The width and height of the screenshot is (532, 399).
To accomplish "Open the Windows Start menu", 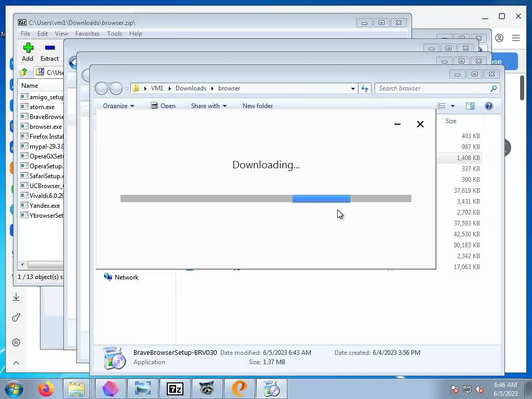I will point(14,389).
